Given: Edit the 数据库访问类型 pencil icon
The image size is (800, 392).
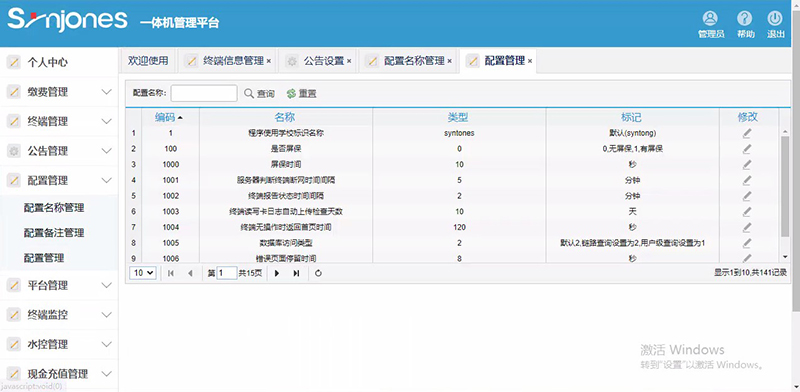Looking at the screenshot, I should click(x=747, y=243).
